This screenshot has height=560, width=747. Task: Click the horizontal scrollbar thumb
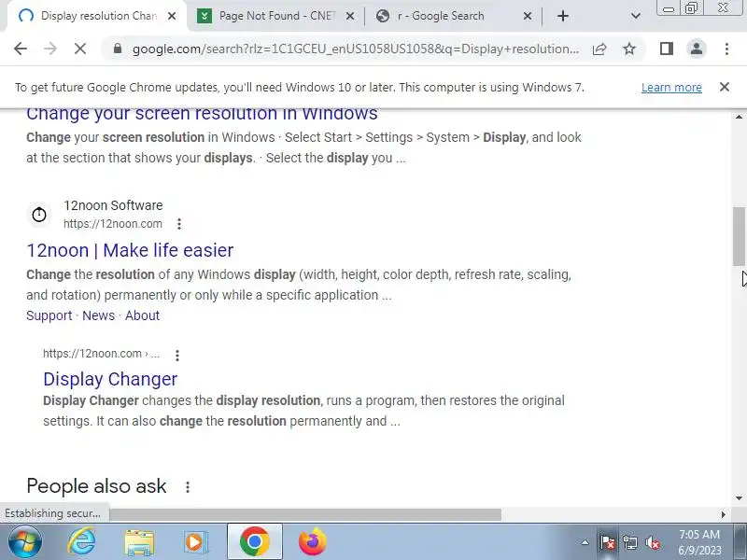pyautogui.click(x=305, y=514)
